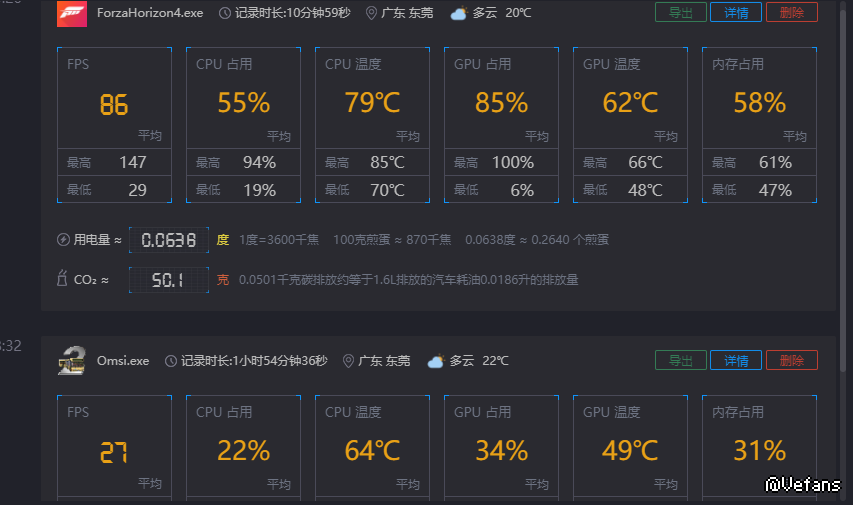
Task: Click the clock icon in the Omsi record
Action: (x=171, y=361)
